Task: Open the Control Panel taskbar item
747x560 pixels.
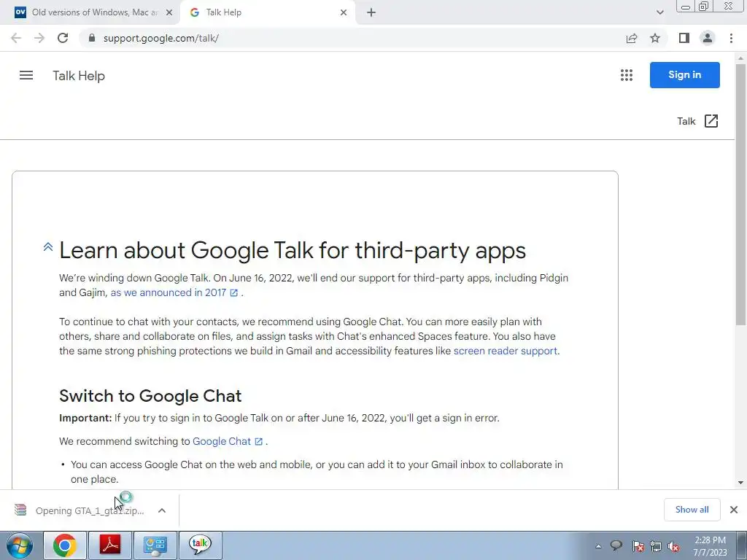Action: tap(155, 545)
